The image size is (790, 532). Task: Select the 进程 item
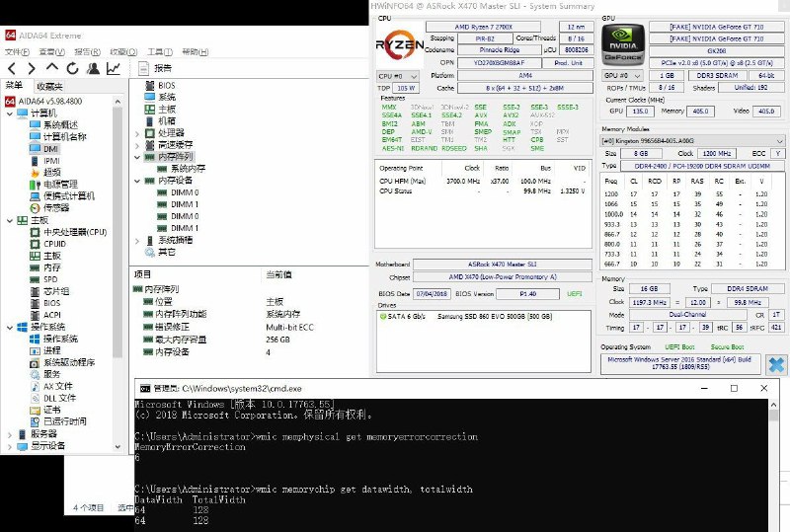pos(52,350)
